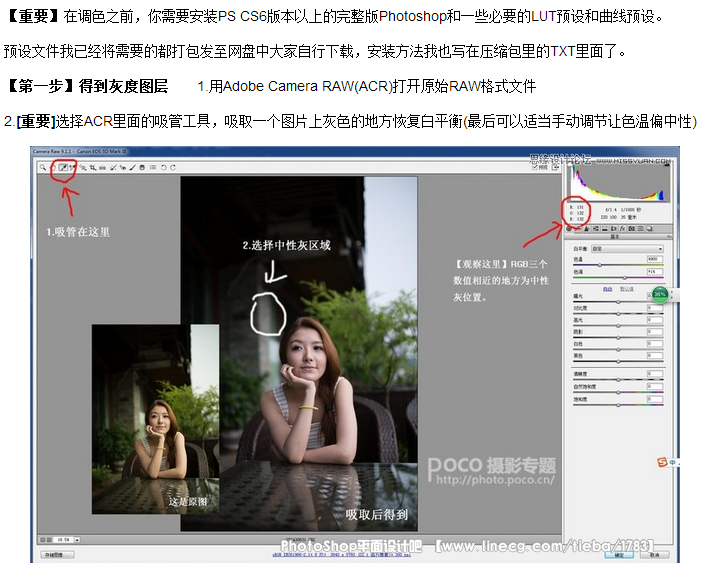Adjust the 清晰度 clarity slider
This screenshot has width=704, height=563.
pyautogui.click(x=618, y=380)
